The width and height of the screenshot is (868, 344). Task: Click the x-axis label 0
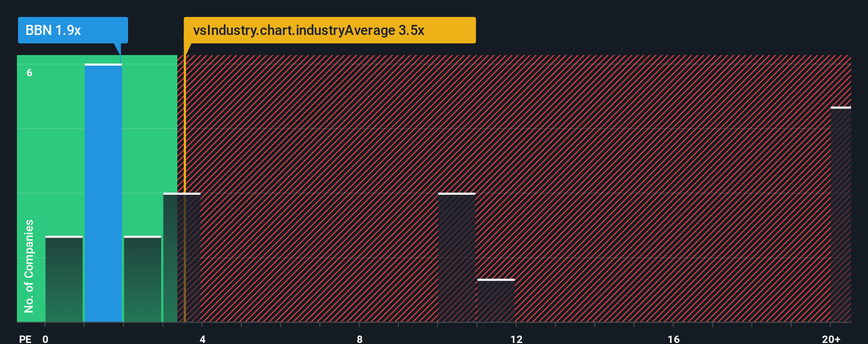[46, 339]
